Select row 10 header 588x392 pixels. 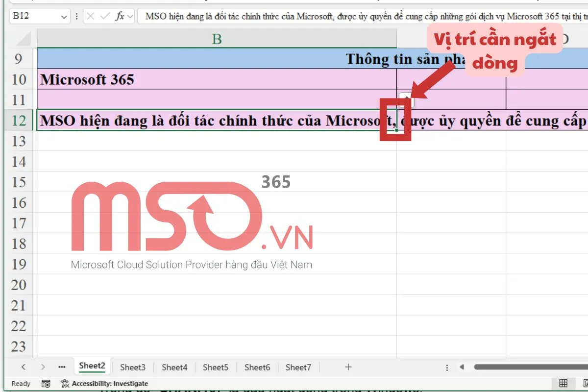pyautogui.click(x=19, y=79)
